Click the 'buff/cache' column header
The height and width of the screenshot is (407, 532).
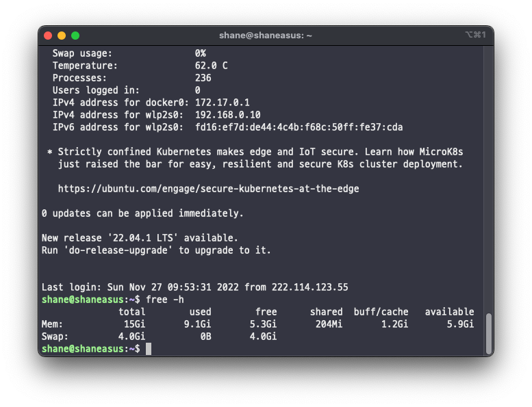(x=381, y=312)
